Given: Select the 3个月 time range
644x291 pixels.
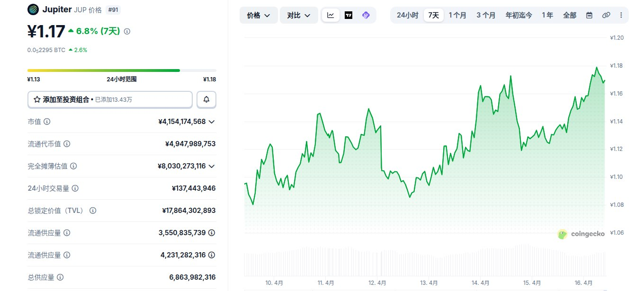Looking at the screenshot, I should pyautogui.click(x=486, y=15).
